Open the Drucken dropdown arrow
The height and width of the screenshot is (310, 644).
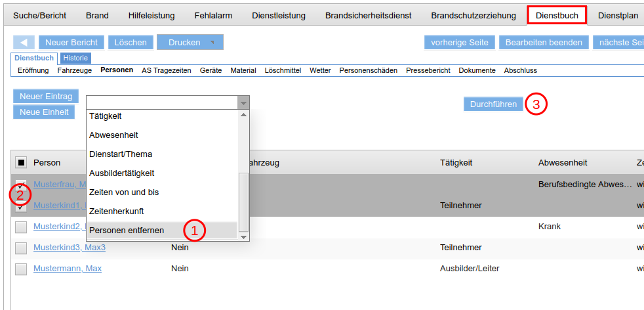(x=212, y=43)
